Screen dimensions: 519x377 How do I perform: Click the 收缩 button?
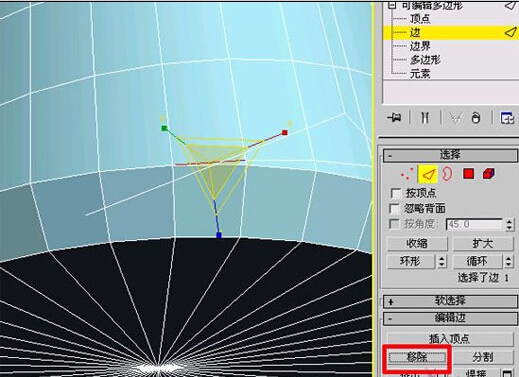(417, 244)
